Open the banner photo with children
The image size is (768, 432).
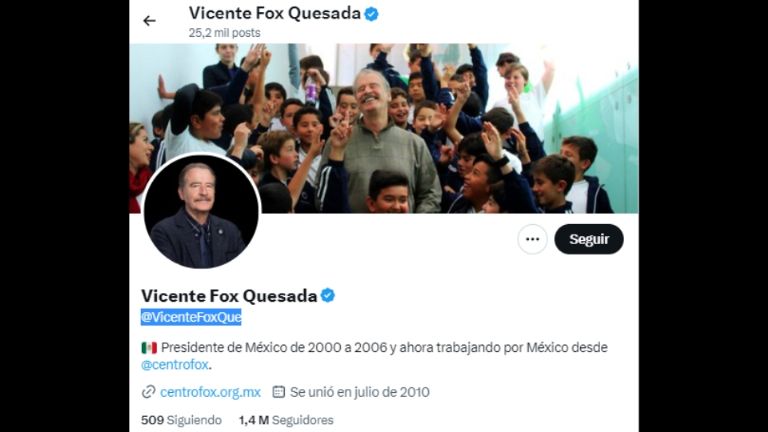(384, 128)
